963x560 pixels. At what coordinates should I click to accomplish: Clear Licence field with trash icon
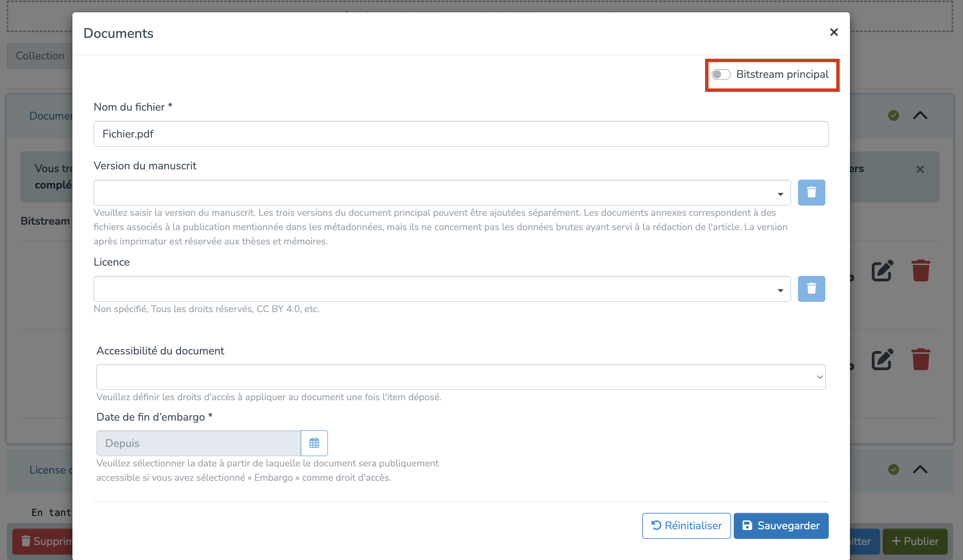pyautogui.click(x=811, y=289)
